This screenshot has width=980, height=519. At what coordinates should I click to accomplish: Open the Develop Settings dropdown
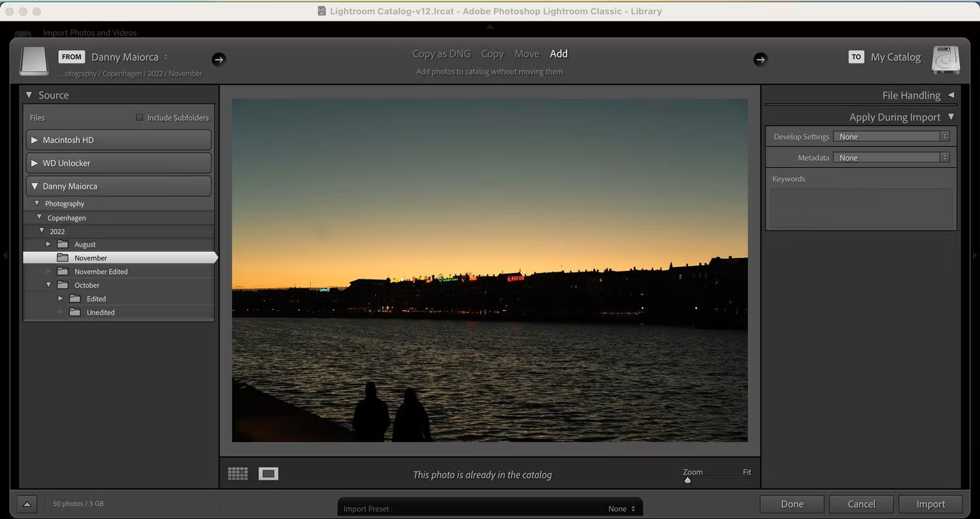[x=890, y=136]
